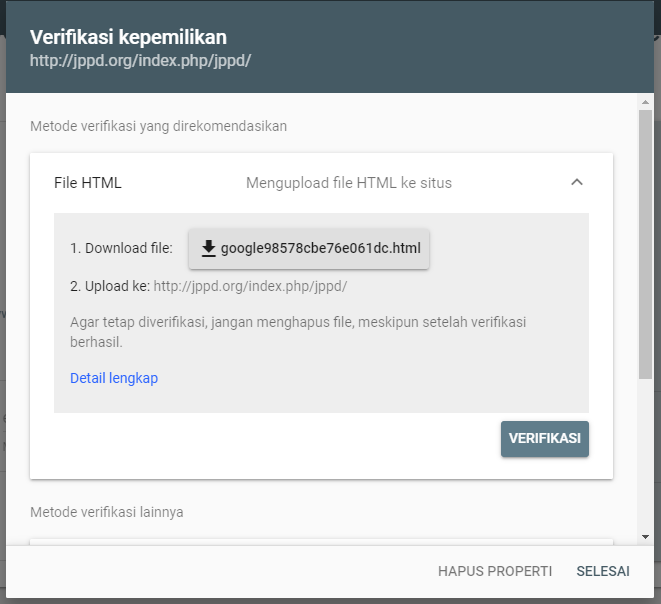Viewport: 661px width, 604px height.
Task: Click the Verifikasi kepemilikan dialog title
Action: (x=128, y=37)
